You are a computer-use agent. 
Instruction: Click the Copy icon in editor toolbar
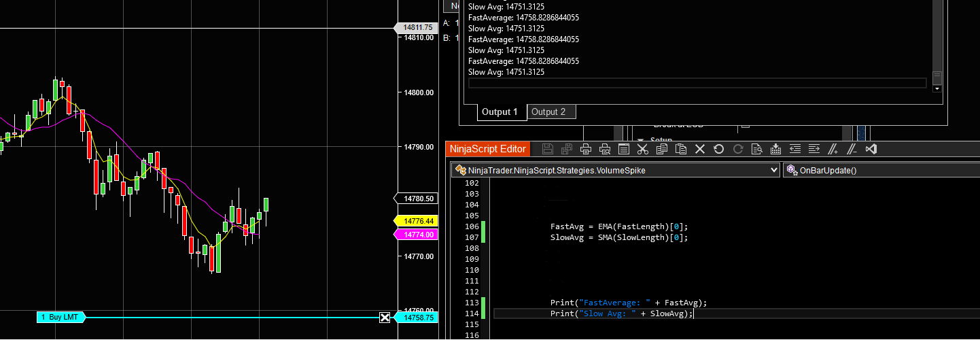662,149
